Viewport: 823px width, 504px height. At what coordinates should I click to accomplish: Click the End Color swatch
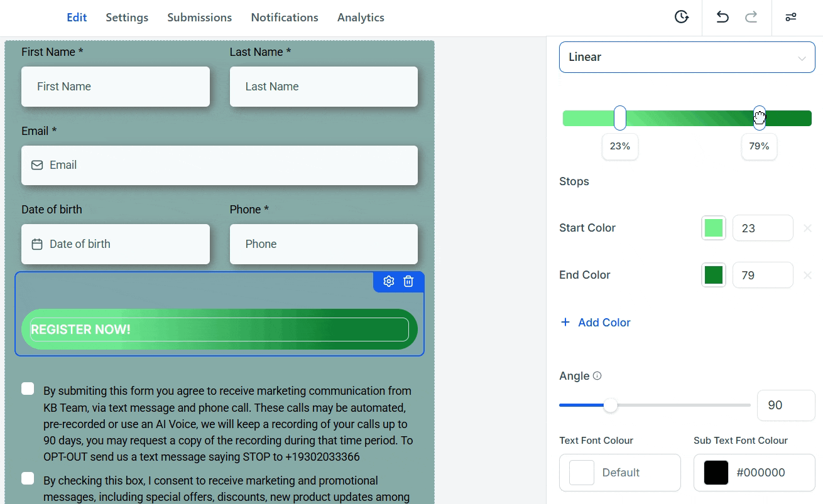[714, 275]
